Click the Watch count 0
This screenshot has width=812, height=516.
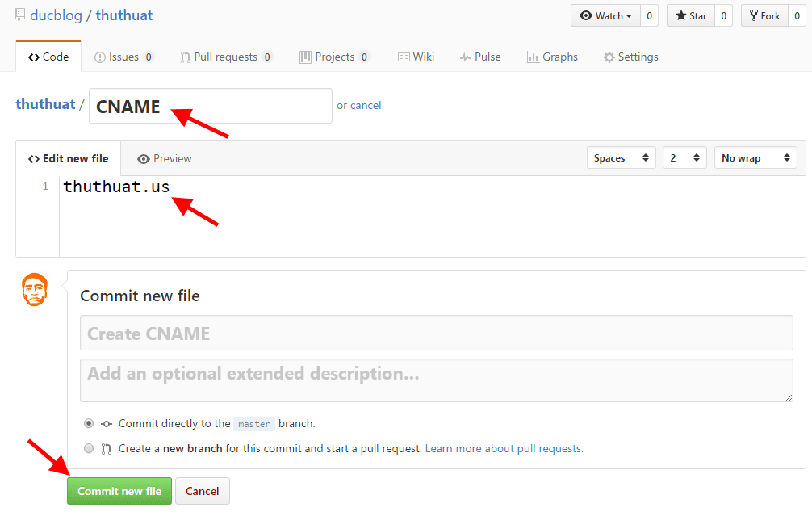(x=650, y=15)
